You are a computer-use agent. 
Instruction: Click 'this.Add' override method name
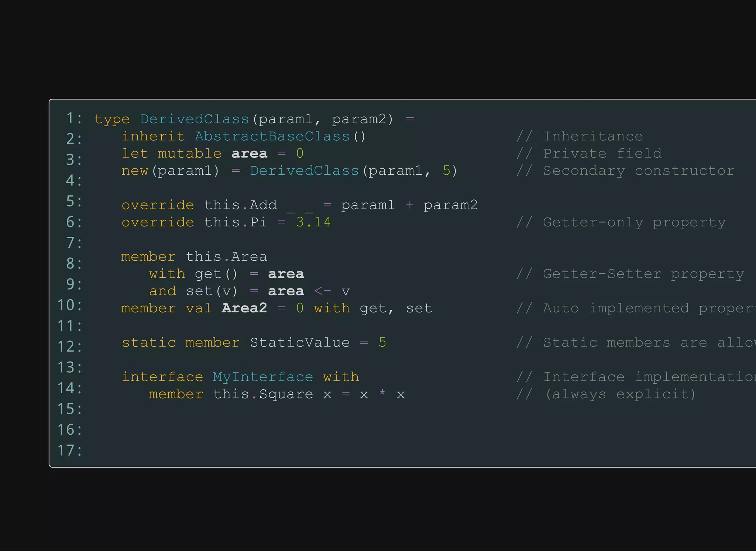coord(240,205)
